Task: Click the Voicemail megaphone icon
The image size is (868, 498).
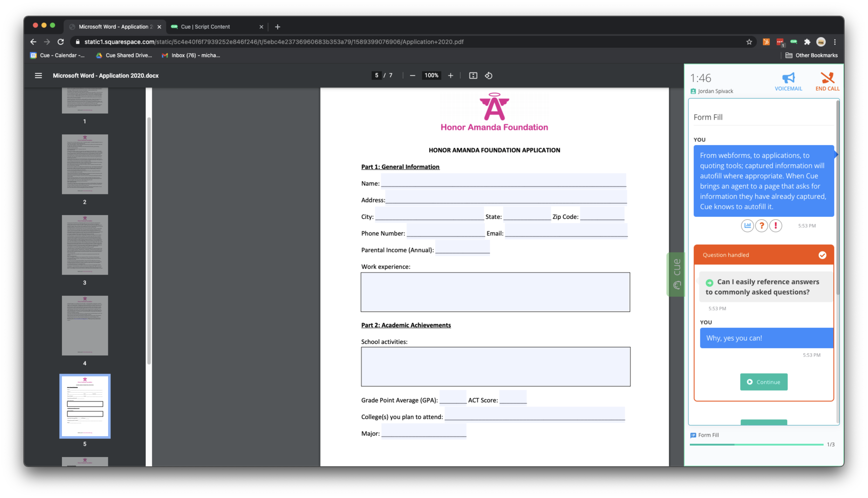Action: (x=788, y=78)
